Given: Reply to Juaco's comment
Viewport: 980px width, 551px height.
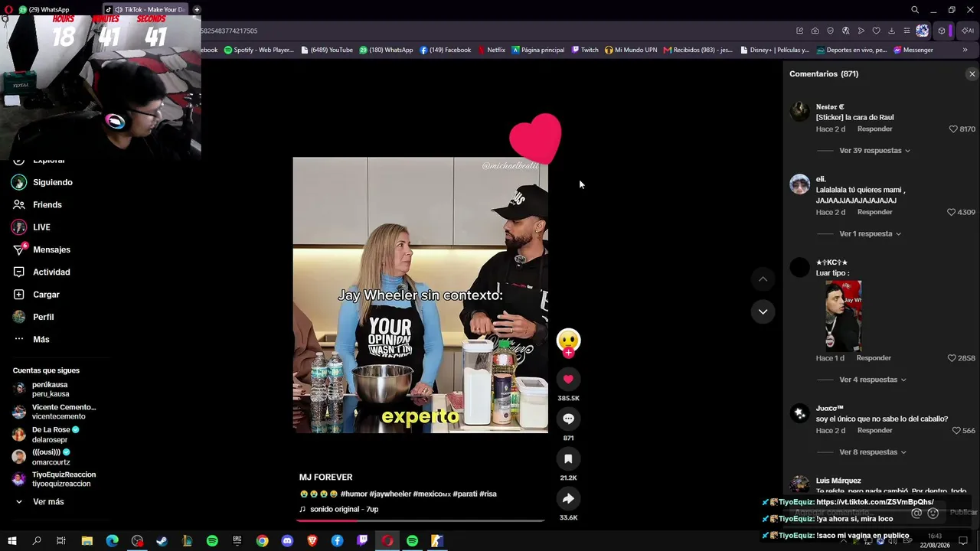Looking at the screenshot, I should click(874, 431).
